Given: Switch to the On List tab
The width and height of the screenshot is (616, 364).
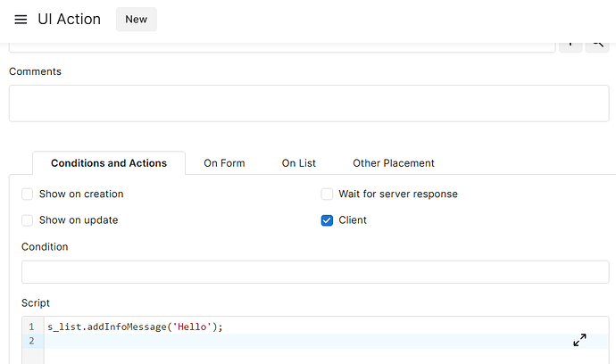Looking at the screenshot, I should point(298,163).
